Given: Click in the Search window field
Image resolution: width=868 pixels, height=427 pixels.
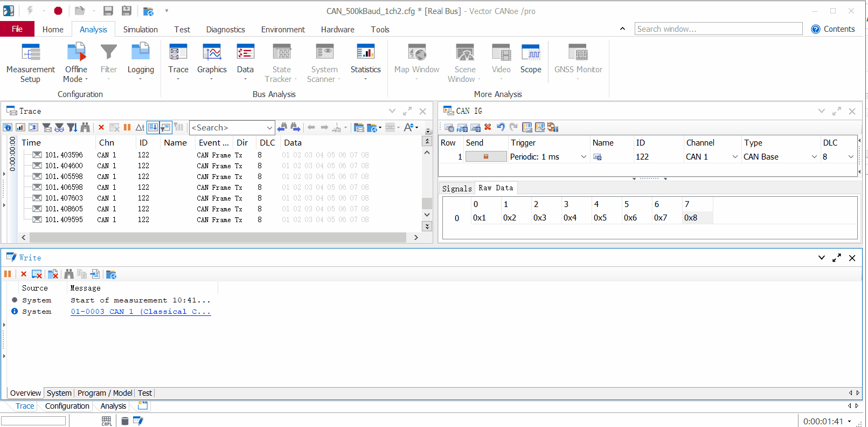Looking at the screenshot, I should [x=718, y=29].
